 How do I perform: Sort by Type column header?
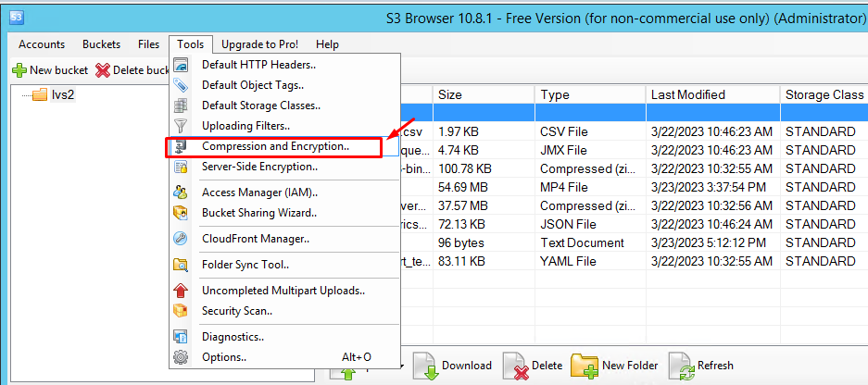pos(590,94)
